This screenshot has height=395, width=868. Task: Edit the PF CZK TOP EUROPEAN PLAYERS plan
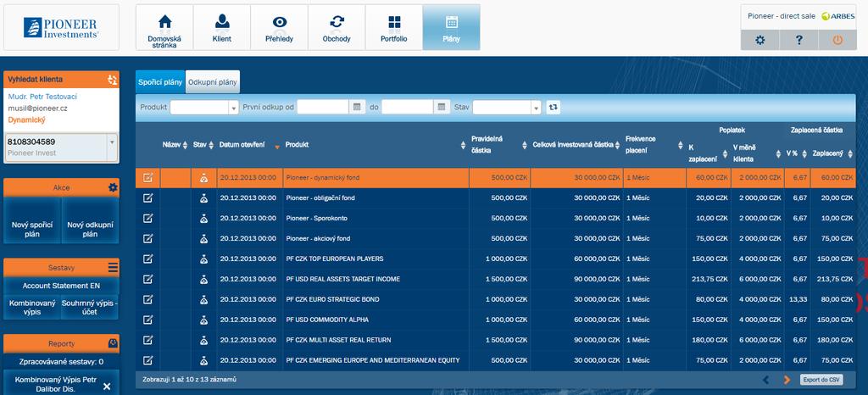[x=147, y=259]
